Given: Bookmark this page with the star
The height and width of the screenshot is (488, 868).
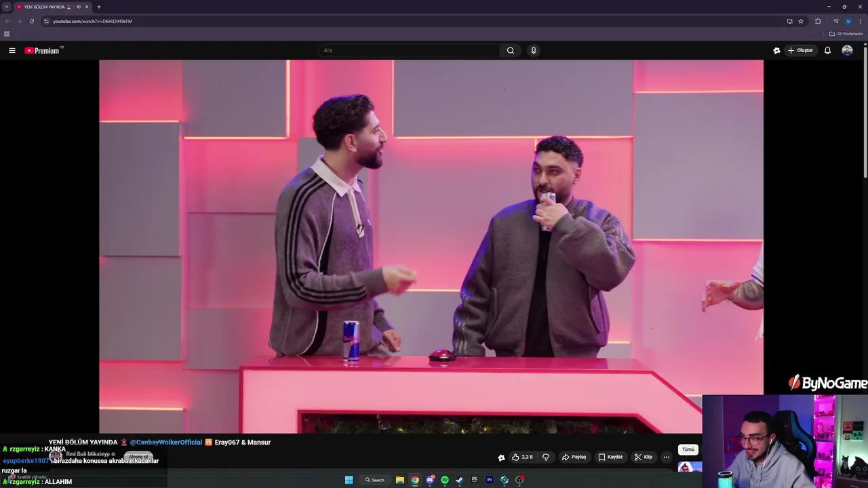Looking at the screenshot, I should point(801,21).
